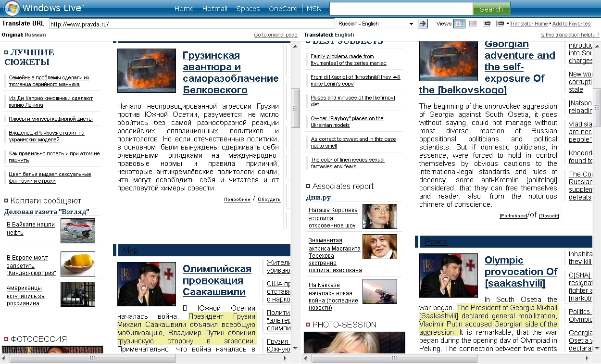Click the green Search button
This screenshot has width=601, height=364.
tap(491, 9)
